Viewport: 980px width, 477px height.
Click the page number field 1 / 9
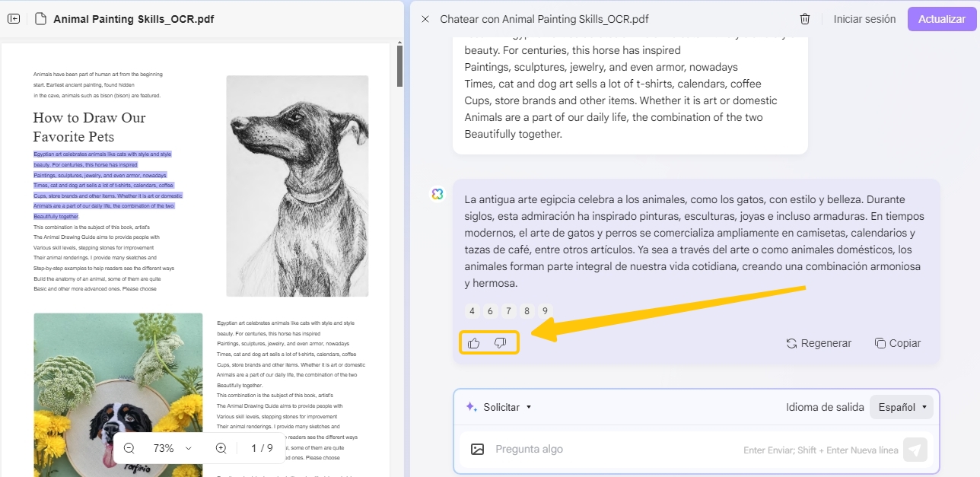(x=262, y=448)
